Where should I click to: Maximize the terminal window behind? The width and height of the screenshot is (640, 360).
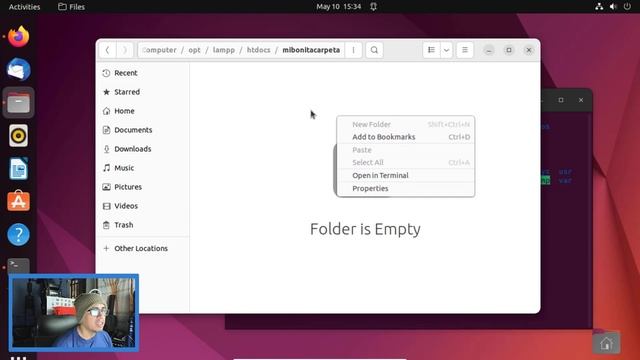pyautogui.click(x=561, y=100)
